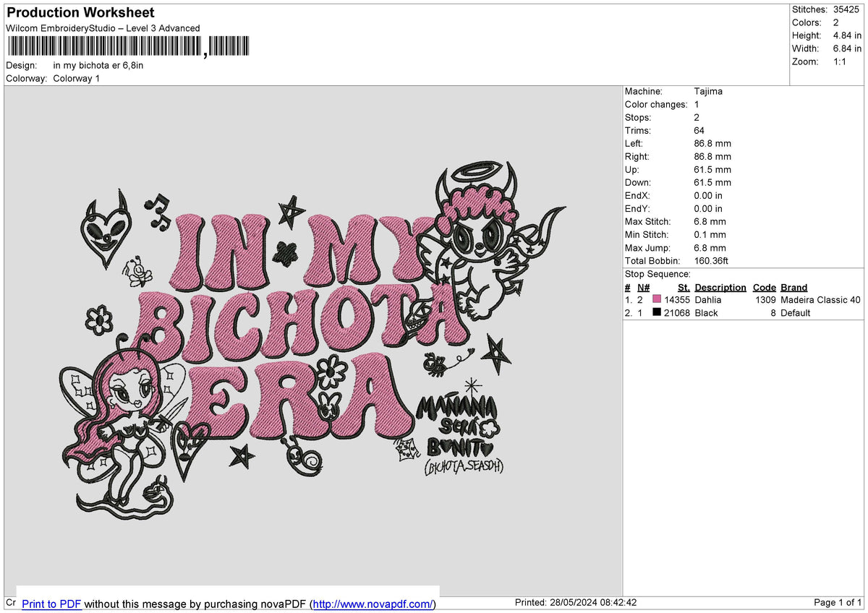
Task: Click the Code column header
Action: coord(765,288)
